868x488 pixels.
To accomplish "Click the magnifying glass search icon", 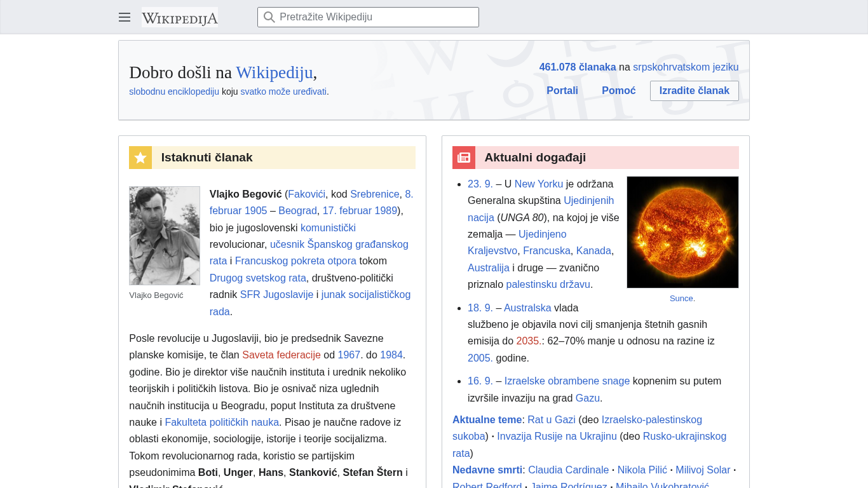I will coord(269,17).
